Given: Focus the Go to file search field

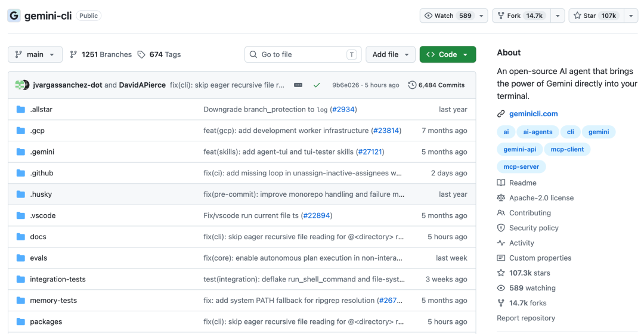Looking at the screenshot, I should (303, 54).
